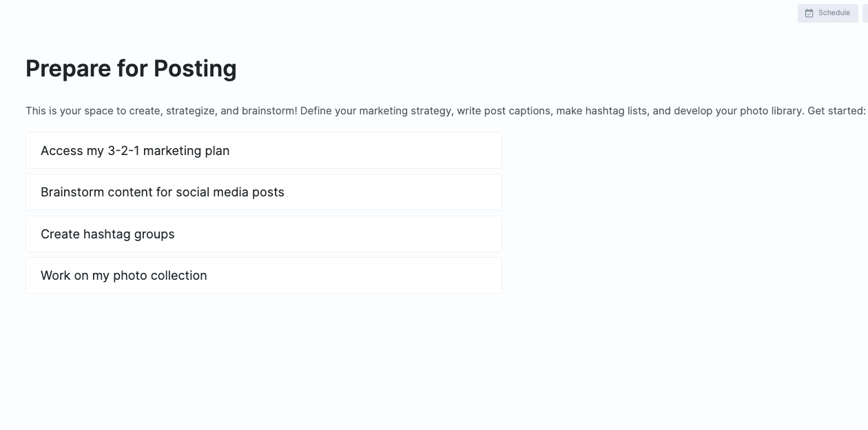Click the Schedule button
868x430 pixels.
point(827,13)
